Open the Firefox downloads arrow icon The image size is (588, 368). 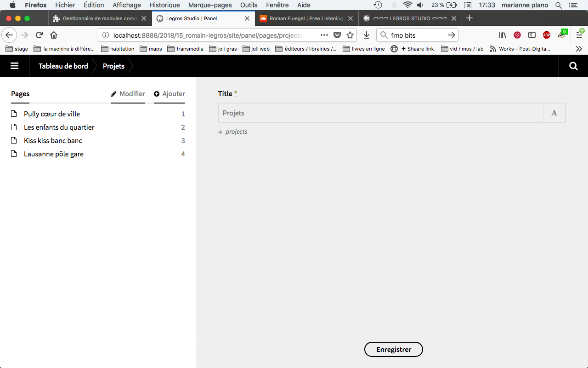click(x=367, y=35)
